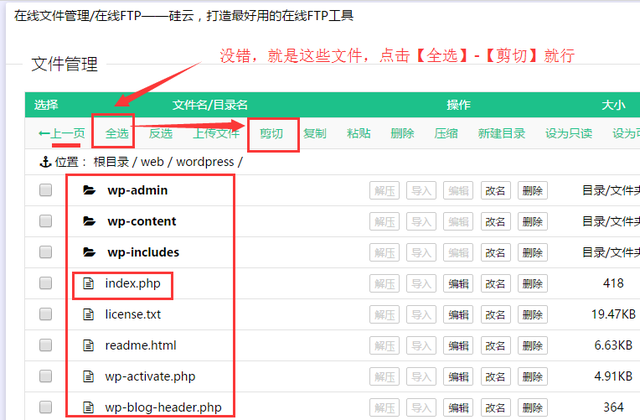Click the readme.html file icon
The width and height of the screenshot is (640, 420).
89,345
